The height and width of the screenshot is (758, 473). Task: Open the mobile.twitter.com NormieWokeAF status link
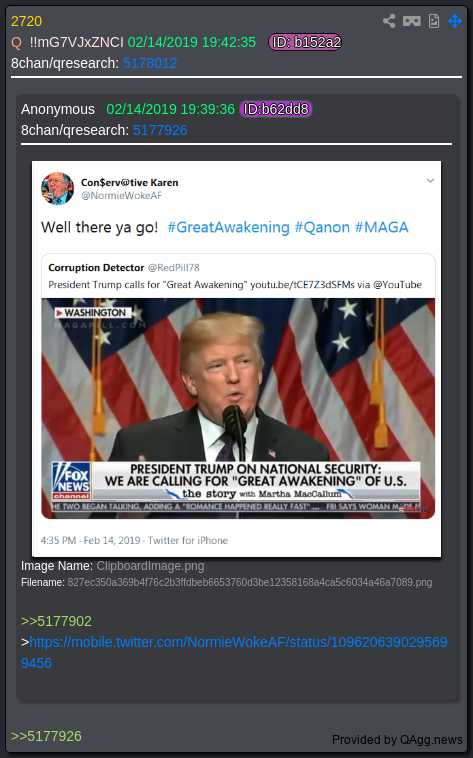pos(234,652)
